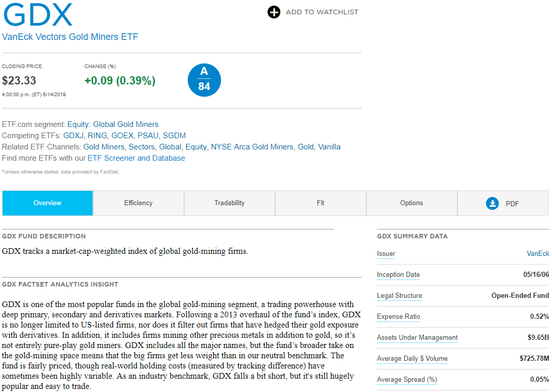
Task: Select the Fit tab
Action: tap(320, 203)
